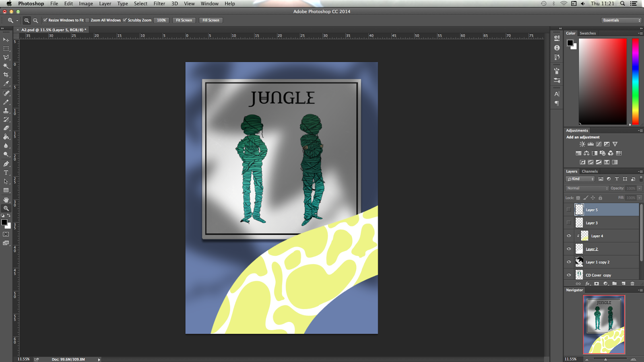This screenshot has height=362, width=644.
Task: Select the Pen tool
Action: click(6, 164)
